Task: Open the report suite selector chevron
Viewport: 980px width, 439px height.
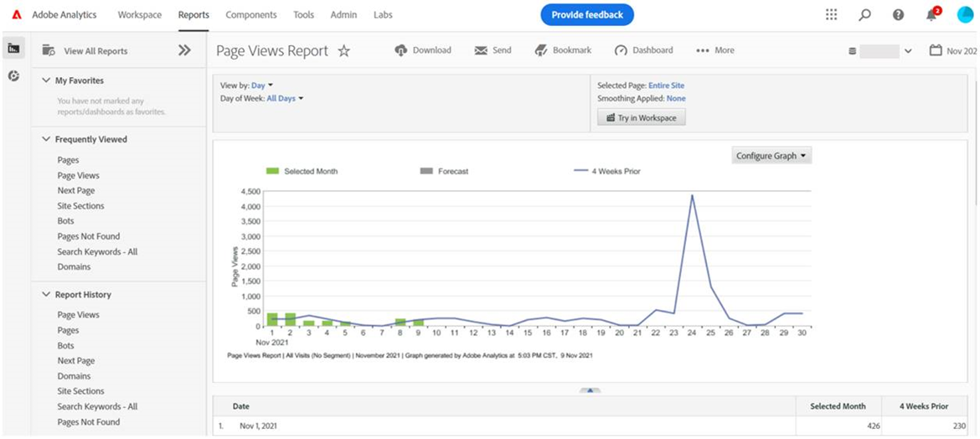Action: tap(908, 51)
